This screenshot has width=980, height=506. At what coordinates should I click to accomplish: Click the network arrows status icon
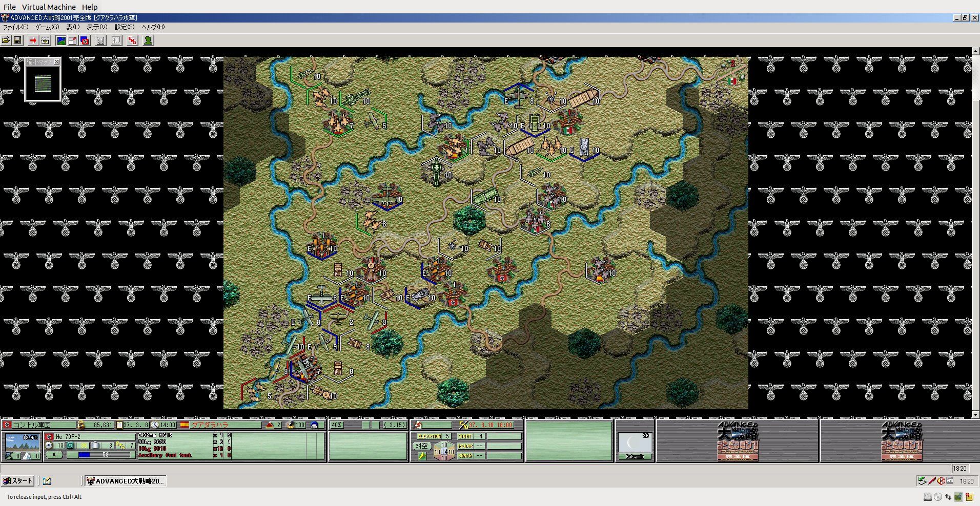(948, 497)
